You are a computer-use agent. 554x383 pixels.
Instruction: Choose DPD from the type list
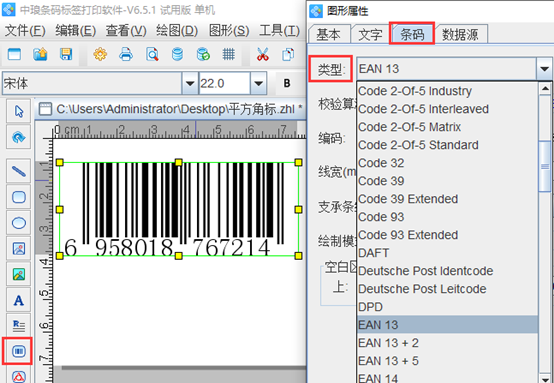(447, 307)
